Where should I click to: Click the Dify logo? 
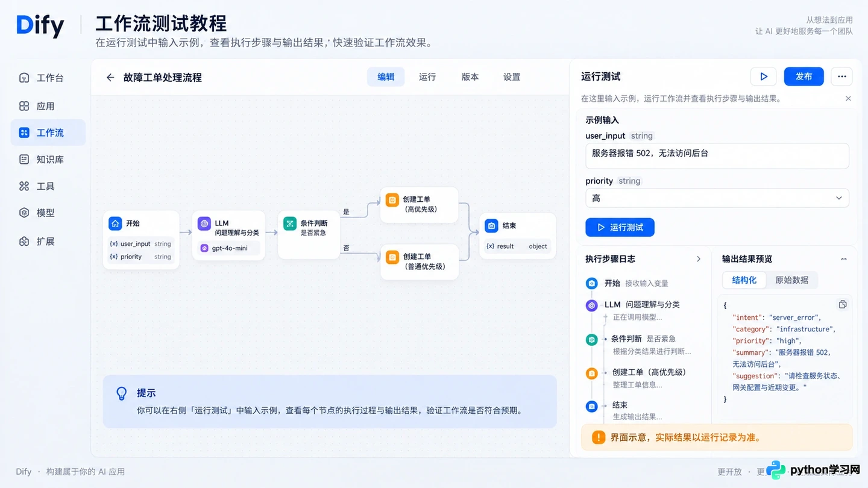[x=40, y=25]
